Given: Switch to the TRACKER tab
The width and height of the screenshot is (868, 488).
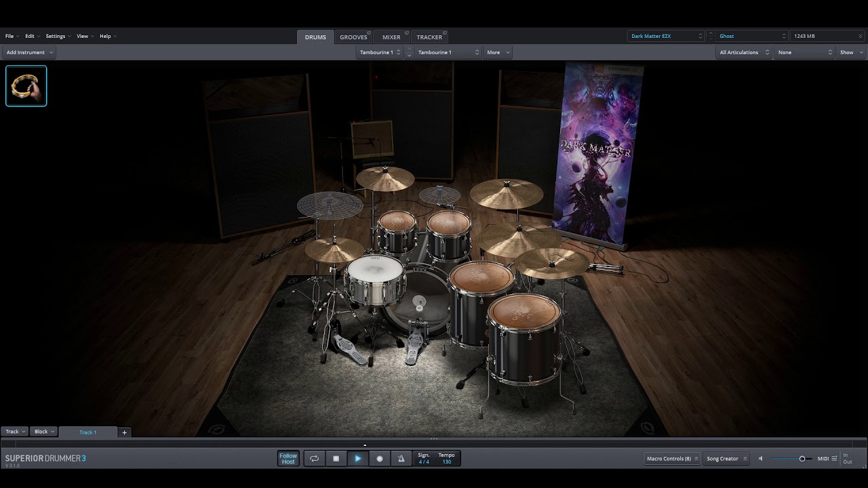Looking at the screenshot, I should [429, 37].
